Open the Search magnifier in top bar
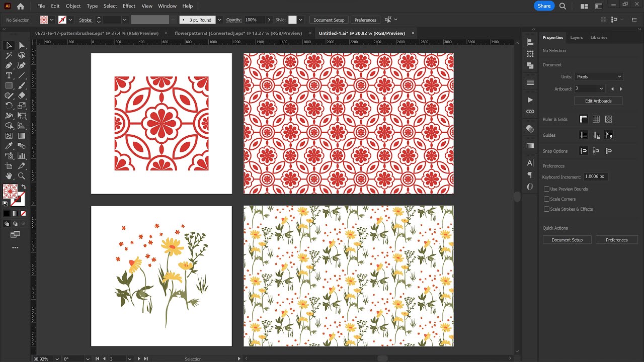The width and height of the screenshot is (644, 362). [562, 6]
